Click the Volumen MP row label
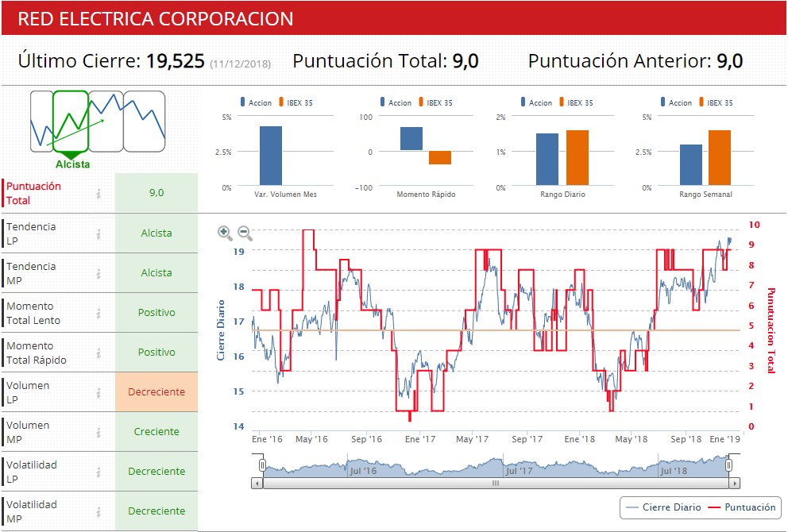The height and width of the screenshot is (532, 788). pyautogui.click(x=28, y=432)
